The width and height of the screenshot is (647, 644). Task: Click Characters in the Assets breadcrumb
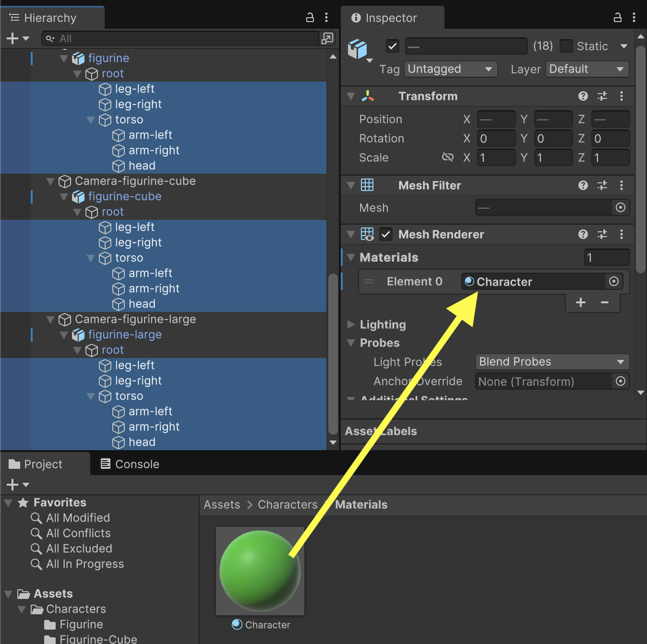click(288, 504)
